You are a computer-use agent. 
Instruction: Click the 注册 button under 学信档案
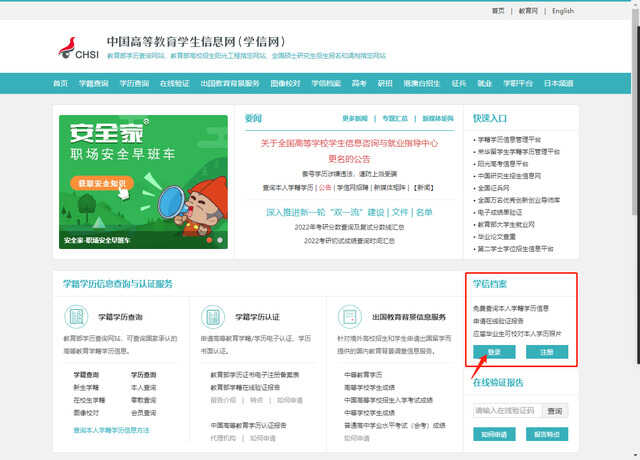(x=547, y=352)
